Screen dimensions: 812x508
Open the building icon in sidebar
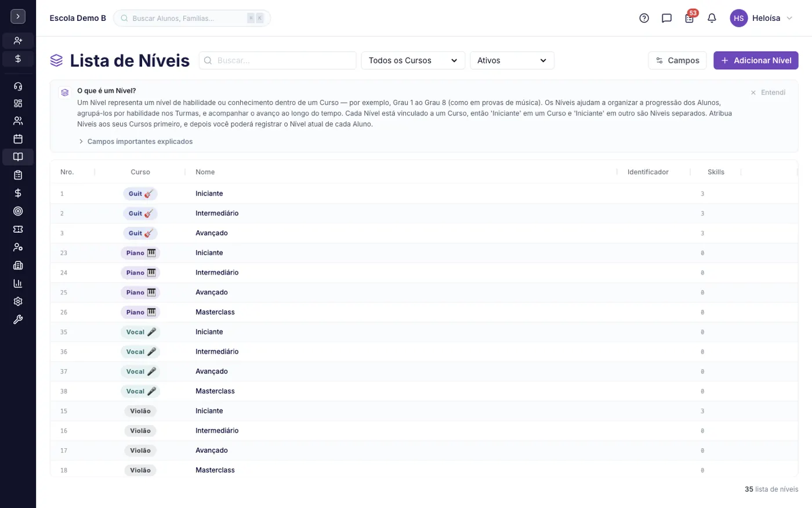pyautogui.click(x=18, y=265)
